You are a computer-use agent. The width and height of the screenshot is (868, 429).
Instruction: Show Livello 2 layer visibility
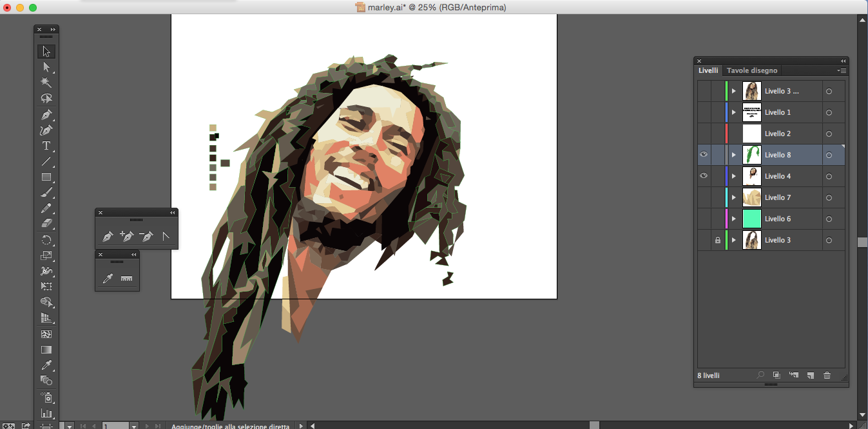click(x=704, y=134)
